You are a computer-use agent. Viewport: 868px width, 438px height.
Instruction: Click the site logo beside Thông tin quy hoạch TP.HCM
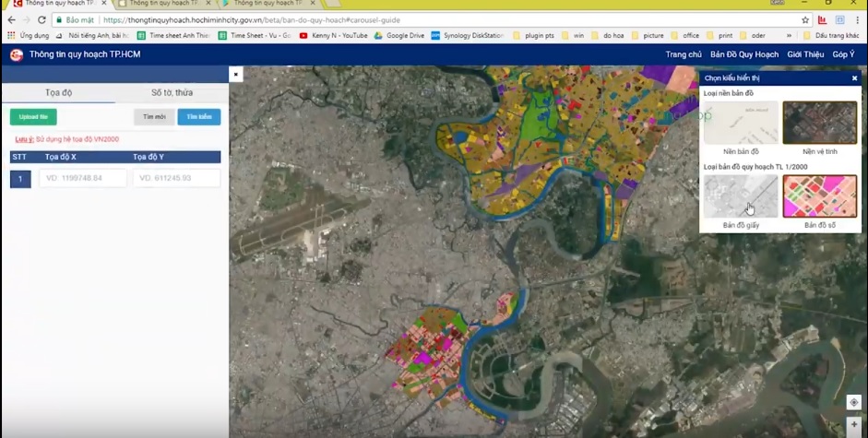pyautogui.click(x=16, y=54)
